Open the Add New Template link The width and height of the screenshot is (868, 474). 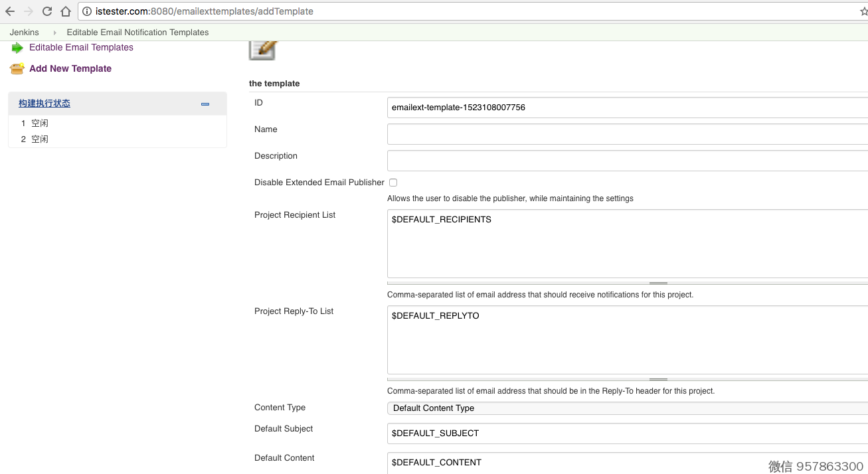click(70, 68)
